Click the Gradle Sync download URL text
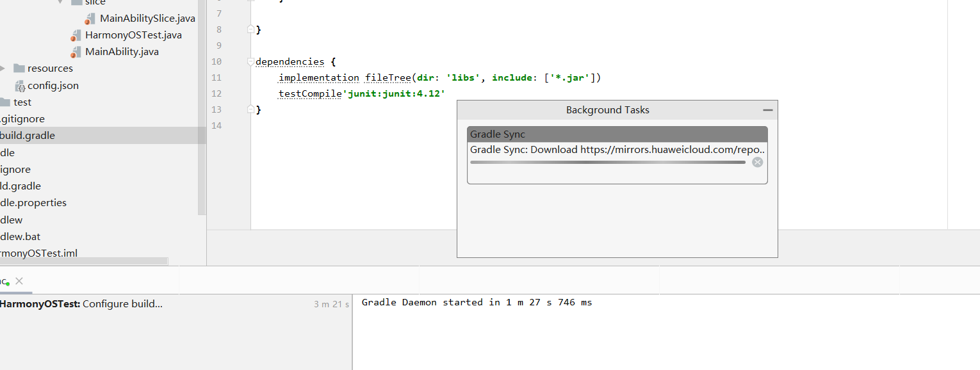The image size is (980, 370). [617, 150]
